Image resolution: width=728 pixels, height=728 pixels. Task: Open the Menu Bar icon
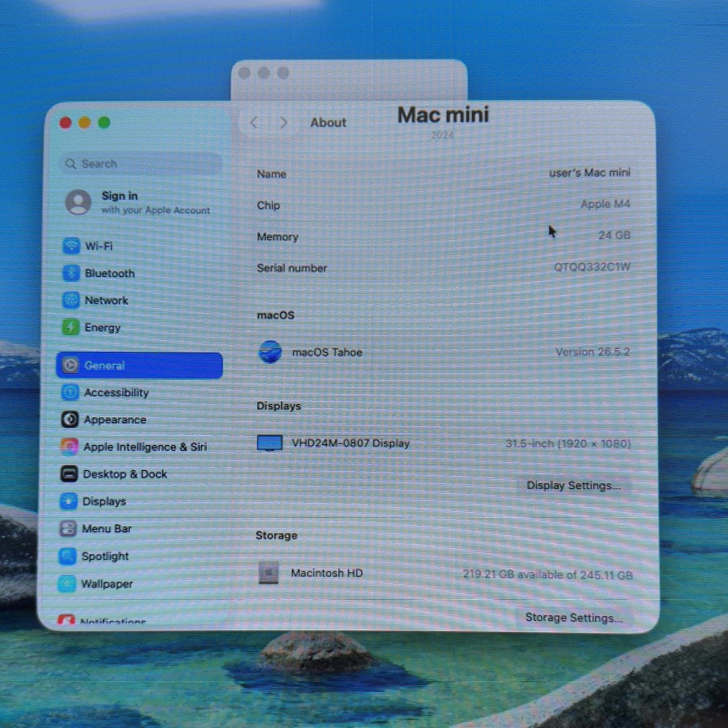coord(68,528)
